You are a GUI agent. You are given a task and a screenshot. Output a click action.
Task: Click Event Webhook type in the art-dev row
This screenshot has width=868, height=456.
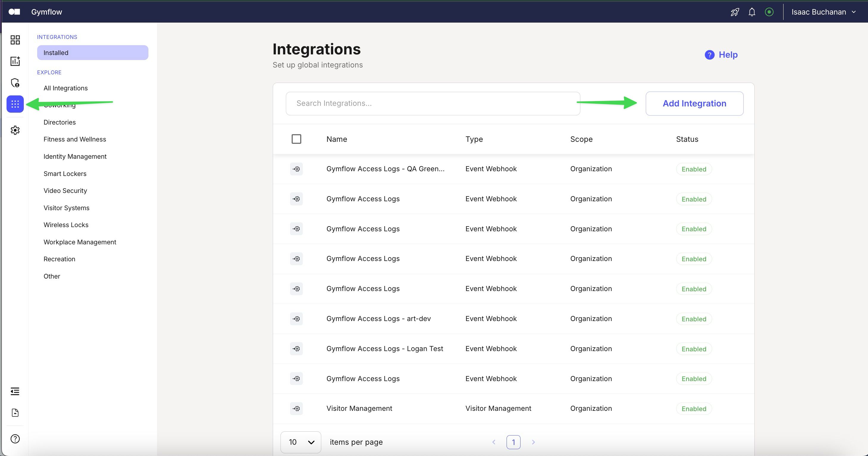pyautogui.click(x=491, y=319)
